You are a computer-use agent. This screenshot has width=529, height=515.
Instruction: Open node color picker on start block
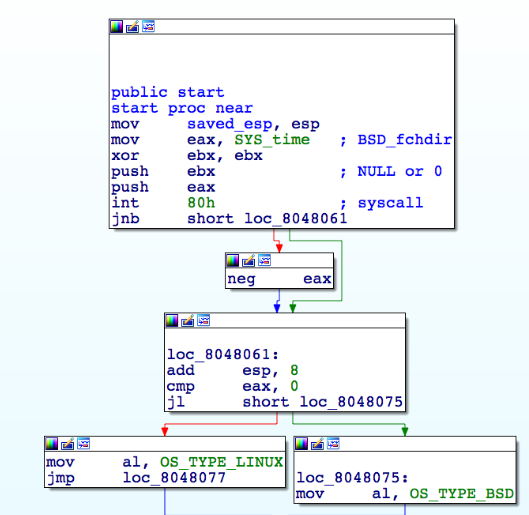pyautogui.click(x=117, y=26)
